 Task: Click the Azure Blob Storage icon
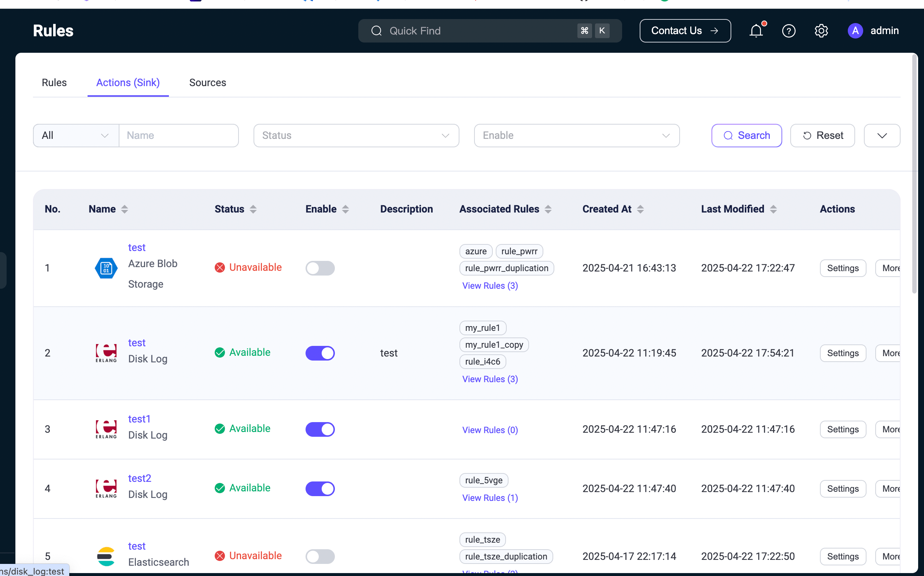point(106,268)
